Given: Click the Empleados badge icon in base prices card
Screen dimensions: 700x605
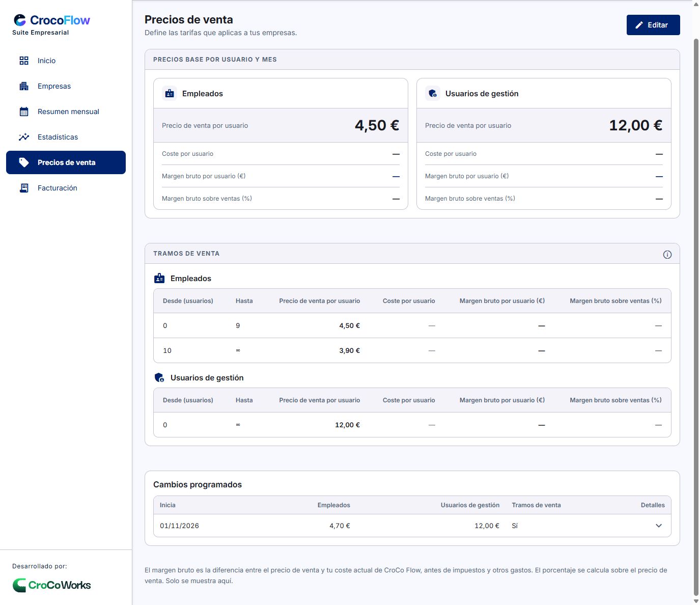Looking at the screenshot, I should point(170,94).
